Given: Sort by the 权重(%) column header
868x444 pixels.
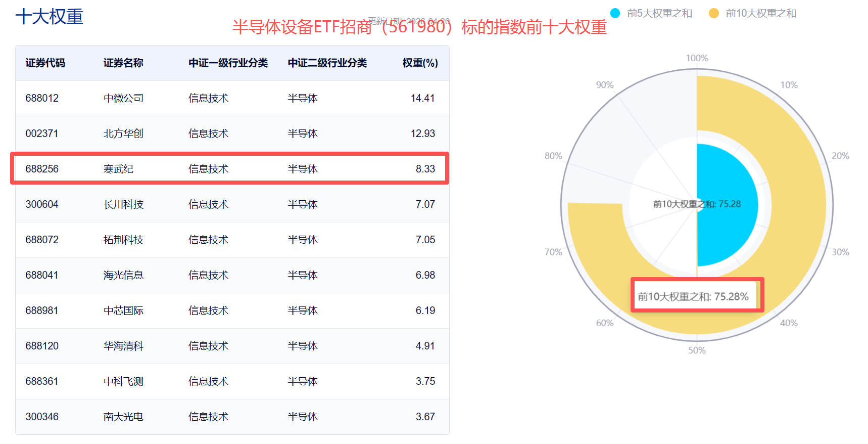Looking at the screenshot, I should tap(420, 63).
